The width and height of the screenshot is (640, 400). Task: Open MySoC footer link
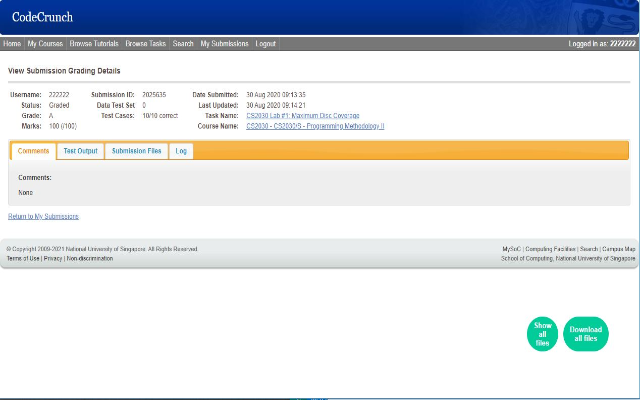tap(511, 249)
